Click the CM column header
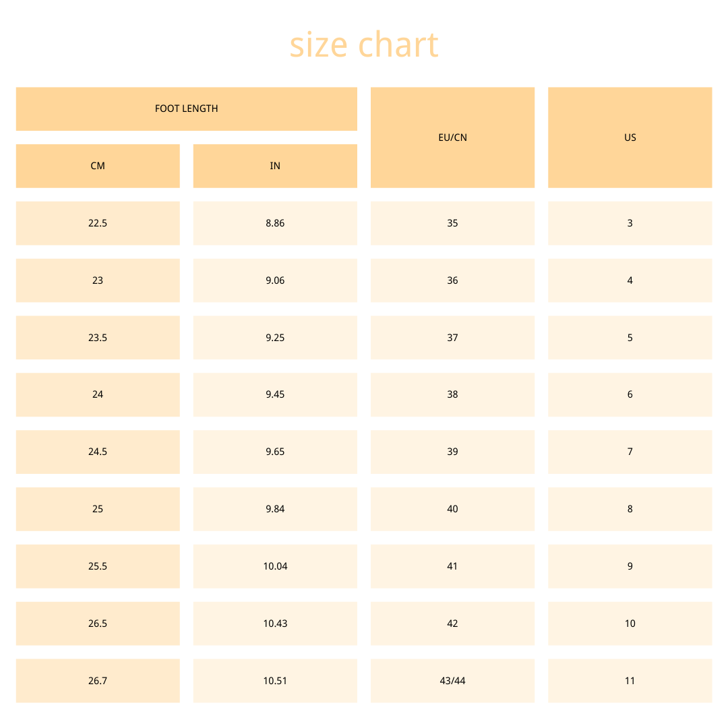 pos(98,166)
